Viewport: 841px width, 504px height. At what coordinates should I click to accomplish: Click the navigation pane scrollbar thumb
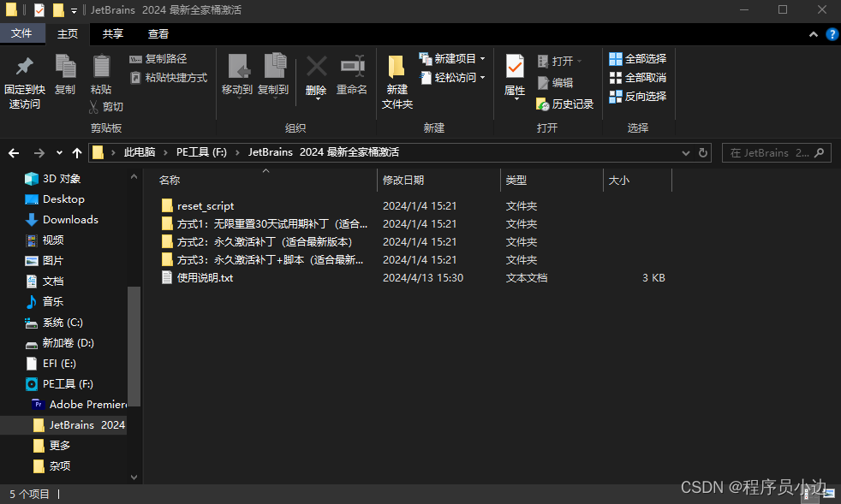point(134,347)
